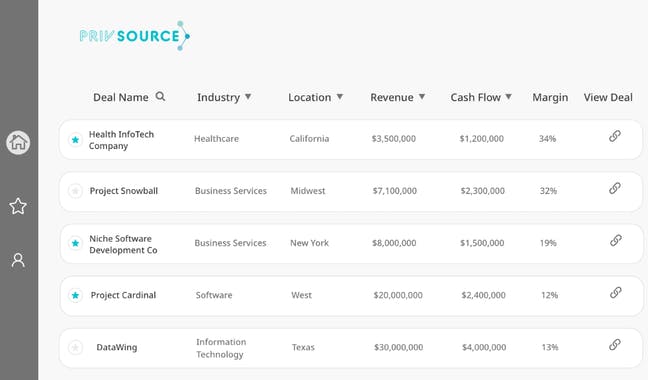Select the Project Cardinal deal name
This screenshot has width=648, height=380.
(x=123, y=295)
